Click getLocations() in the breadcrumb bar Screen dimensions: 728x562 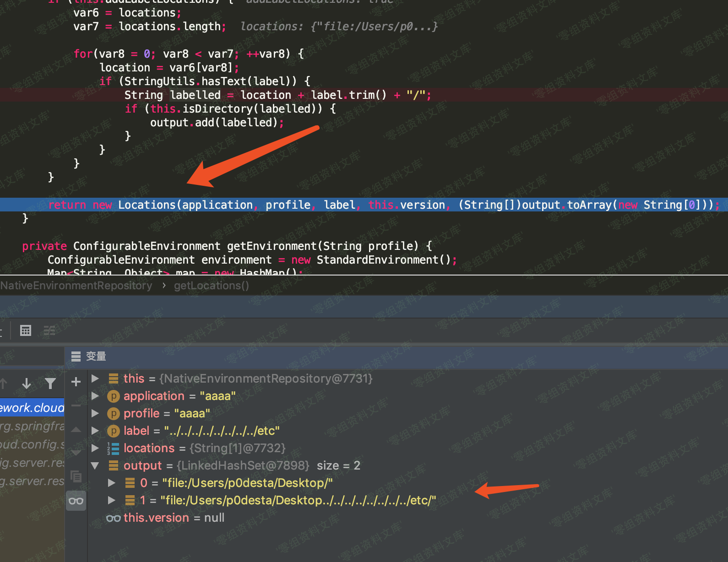coord(211,286)
